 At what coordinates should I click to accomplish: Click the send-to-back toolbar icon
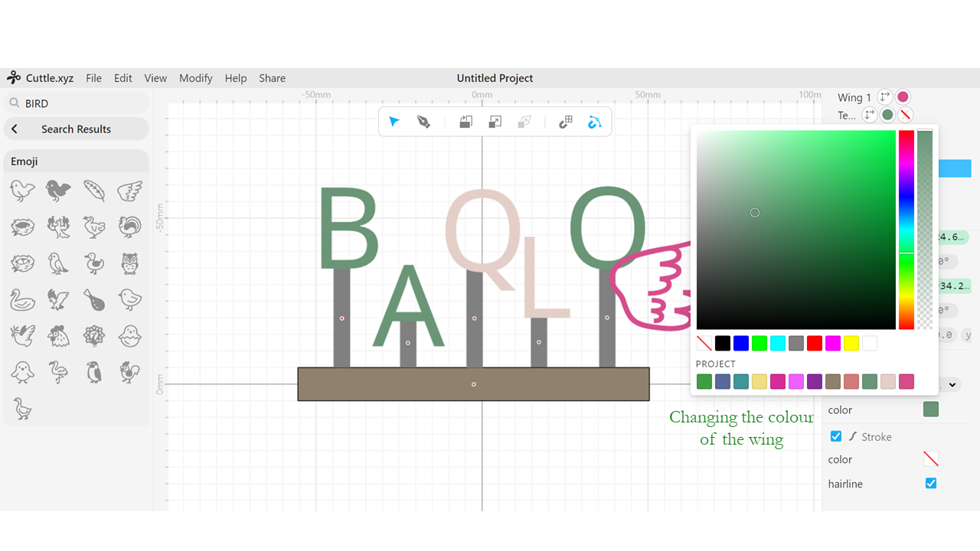[x=495, y=122]
